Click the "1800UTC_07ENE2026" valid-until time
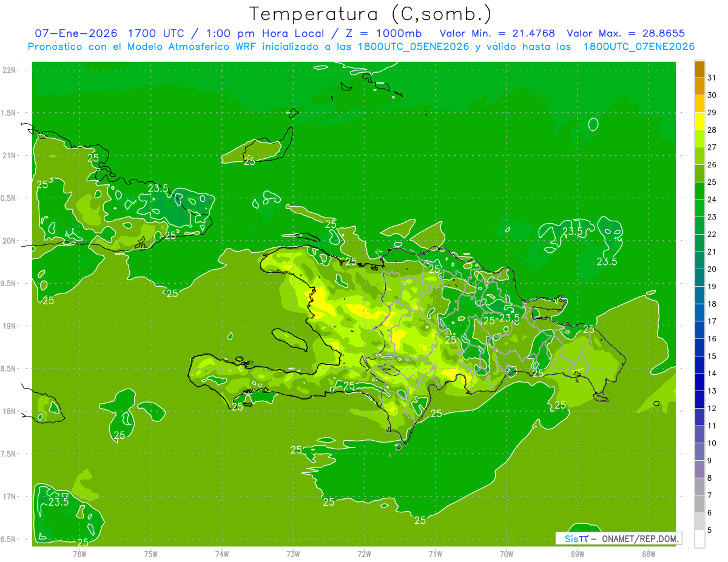This screenshot has height=562, width=728. 639,47
